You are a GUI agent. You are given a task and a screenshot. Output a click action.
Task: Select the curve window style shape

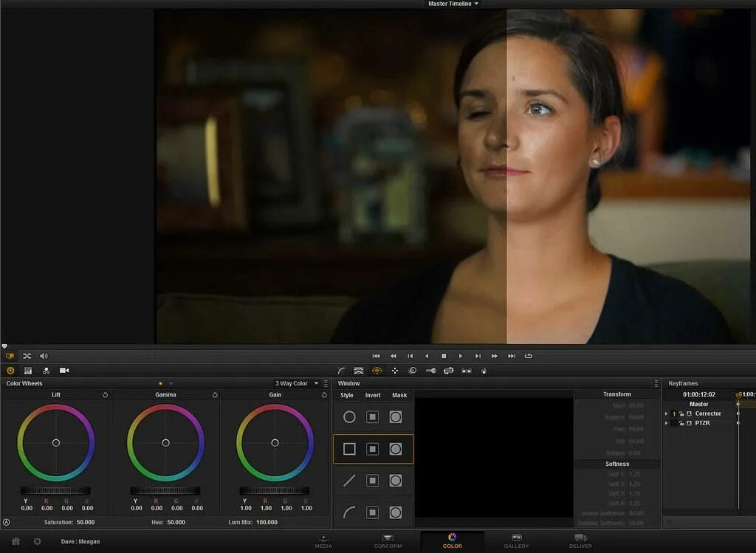[349, 512]
